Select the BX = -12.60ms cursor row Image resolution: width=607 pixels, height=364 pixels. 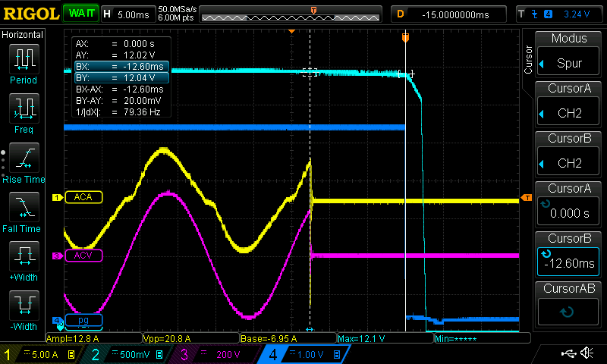pos(121,66)
